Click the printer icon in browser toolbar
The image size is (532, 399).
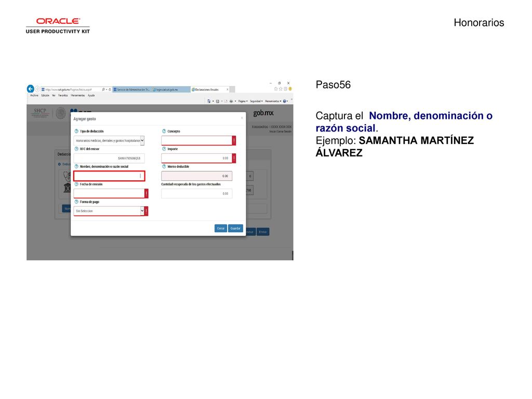(x=231, y=101)
